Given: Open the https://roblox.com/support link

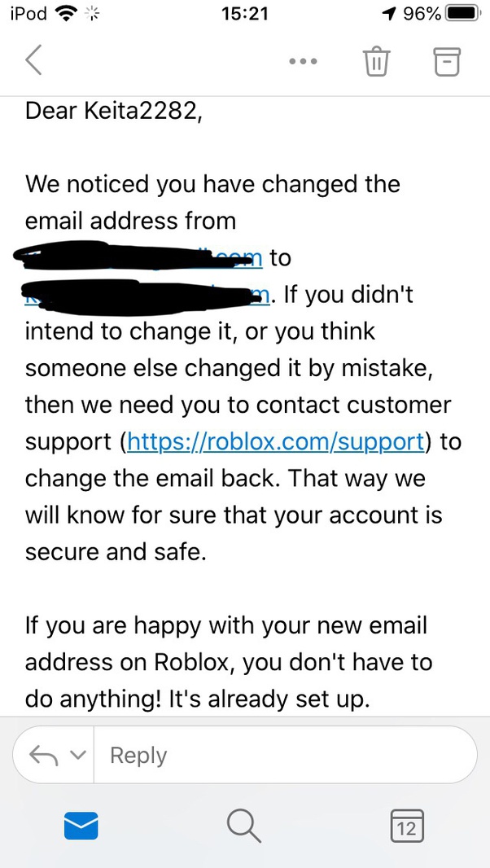Looking at the screenshot, I should pyautogui.click(x=276, y=442).
